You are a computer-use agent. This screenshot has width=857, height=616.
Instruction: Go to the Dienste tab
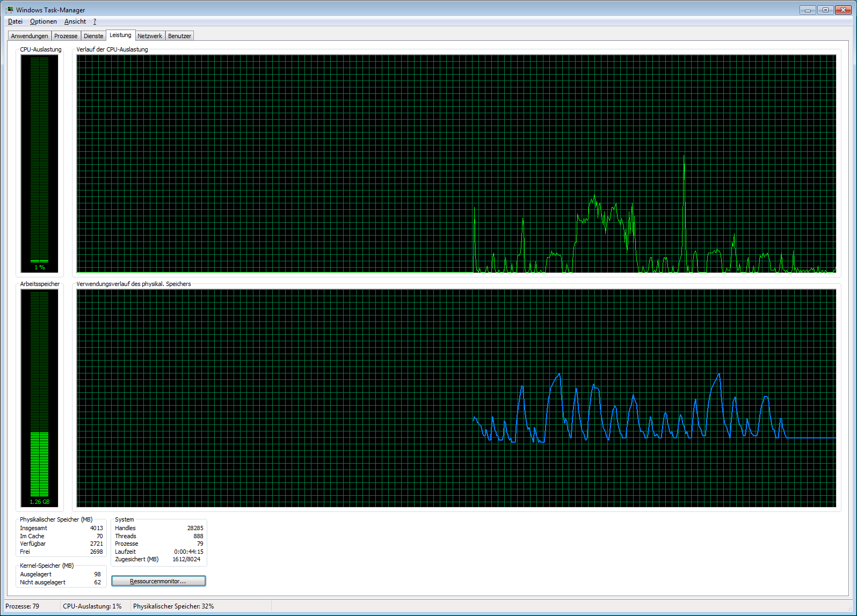(93, 36)
